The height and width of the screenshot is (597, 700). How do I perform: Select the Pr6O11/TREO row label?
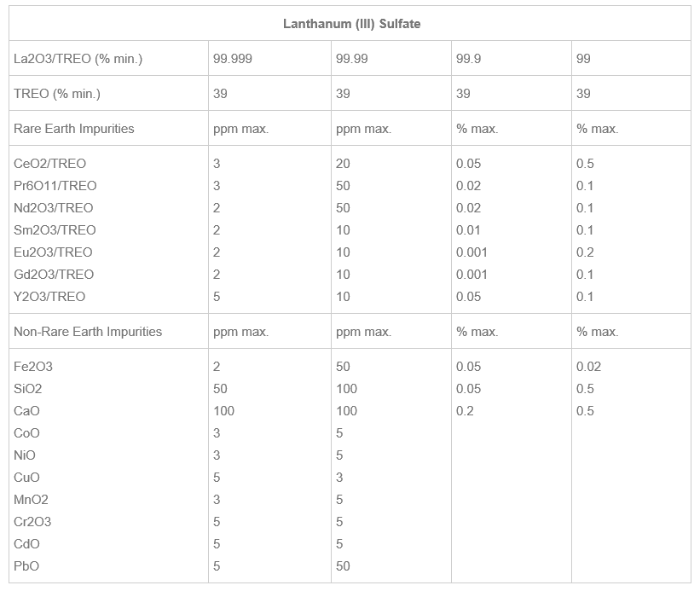click(55, 186)
